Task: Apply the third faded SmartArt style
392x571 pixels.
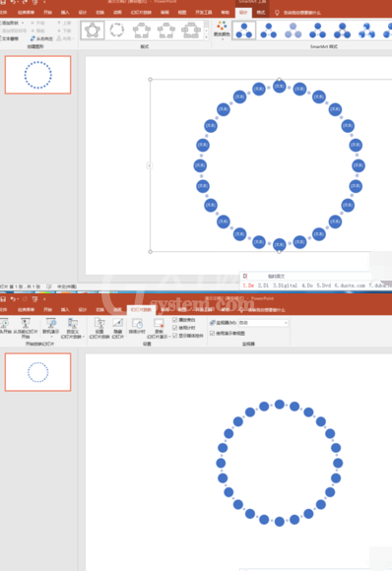Action: tap(293, 31)
